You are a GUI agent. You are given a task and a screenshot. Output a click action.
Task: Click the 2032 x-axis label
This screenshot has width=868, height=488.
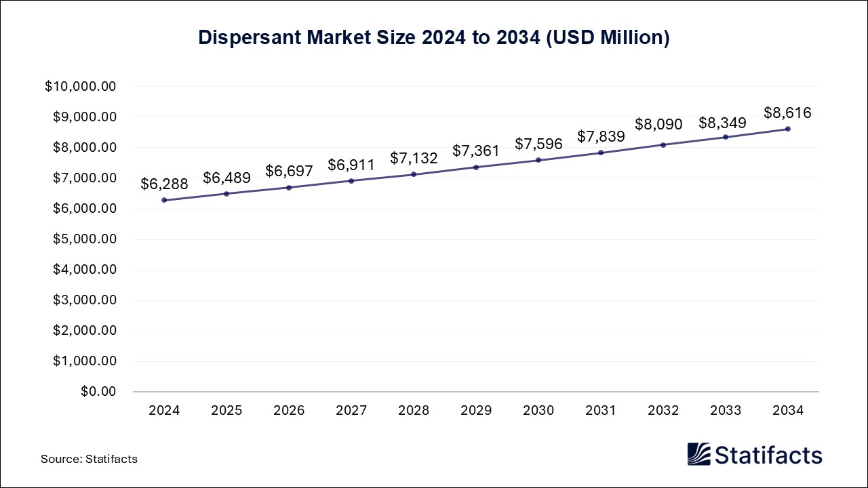[663, 411]
